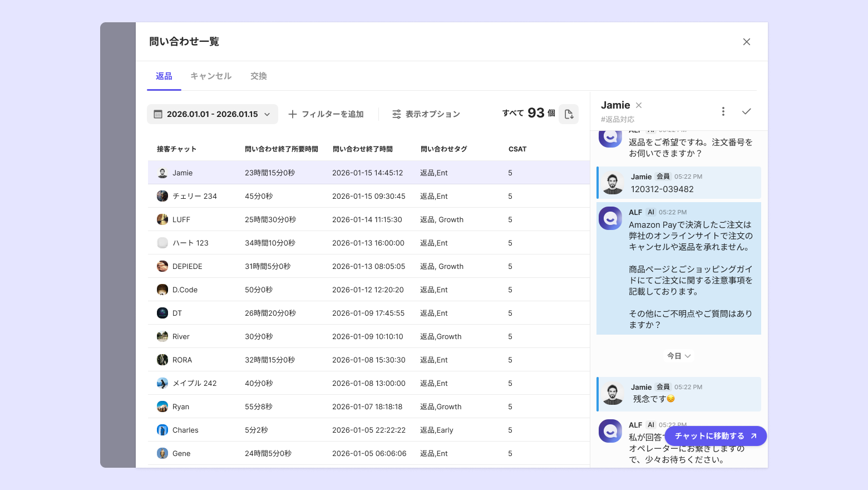868x490 pixels.
Task: Click the export file icon beside the count
Action: pos(569,114)
